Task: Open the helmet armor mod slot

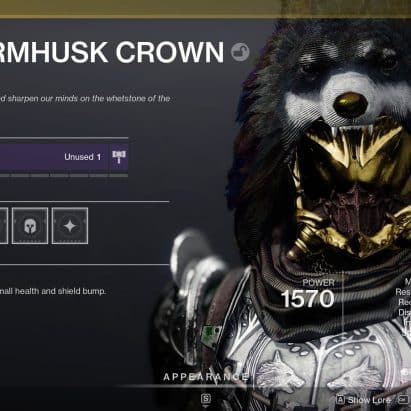Action: [x=30, y=226]
